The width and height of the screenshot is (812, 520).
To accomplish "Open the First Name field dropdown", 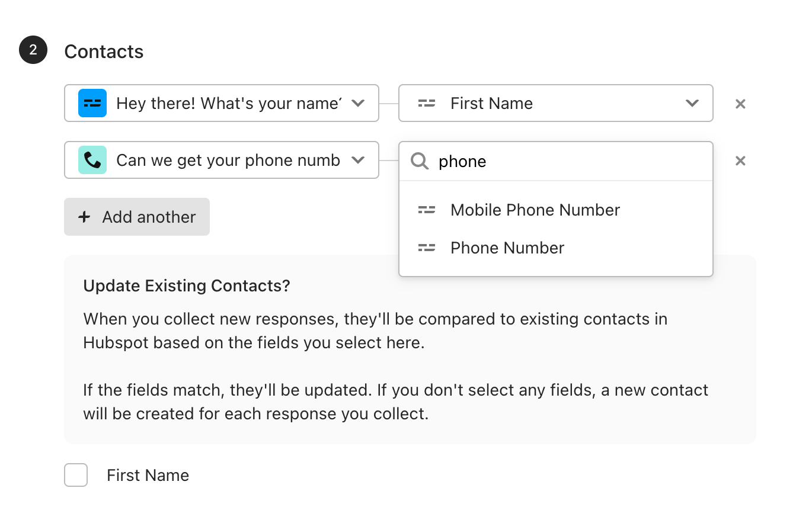I will (x=556, y=103).
